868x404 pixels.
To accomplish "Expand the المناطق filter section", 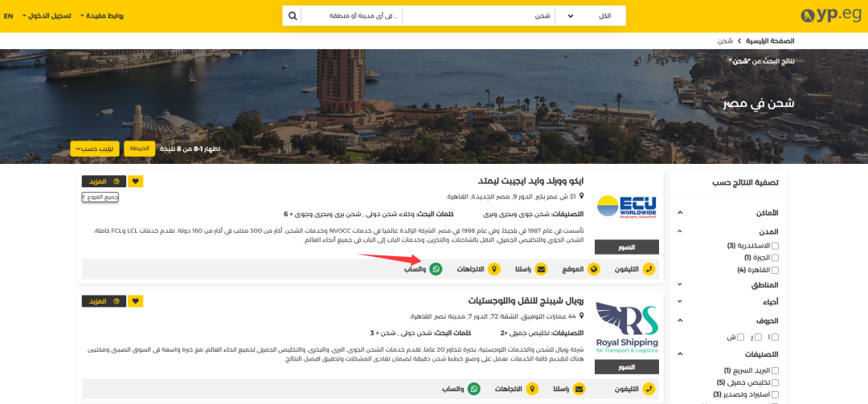I will (x=681, y=284).
